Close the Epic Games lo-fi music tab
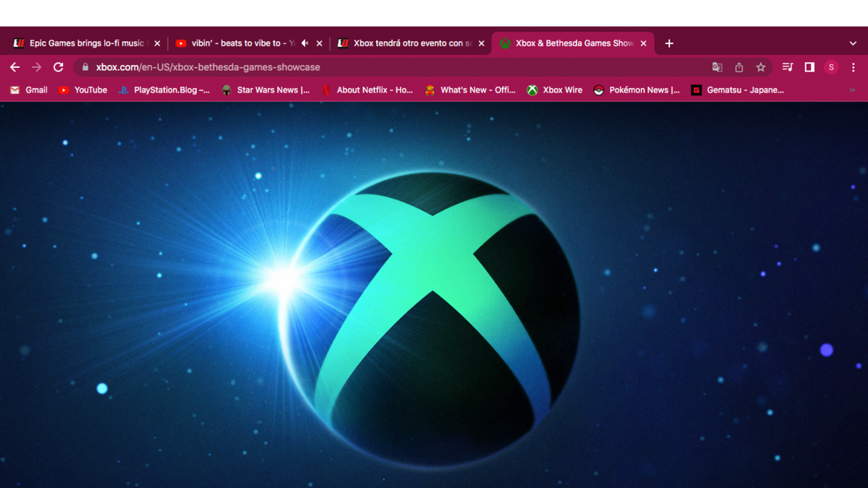This screenshot has width=868, height=488. tap(157, 43)
